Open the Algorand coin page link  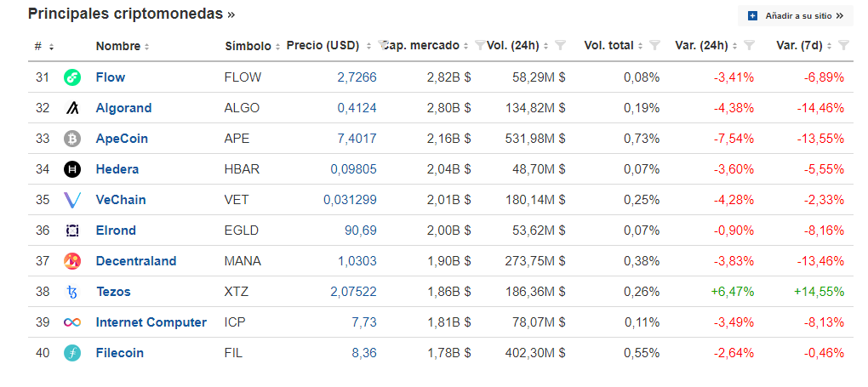123,108
